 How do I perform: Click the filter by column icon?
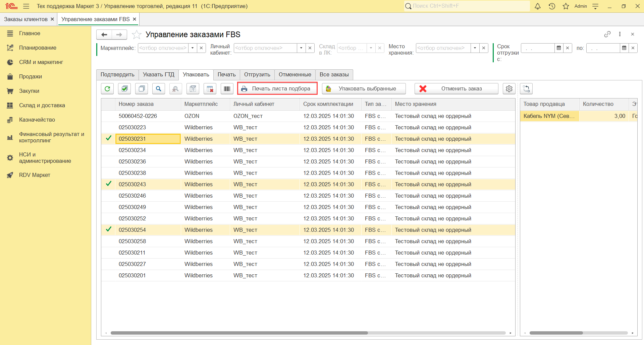point(193,89)
